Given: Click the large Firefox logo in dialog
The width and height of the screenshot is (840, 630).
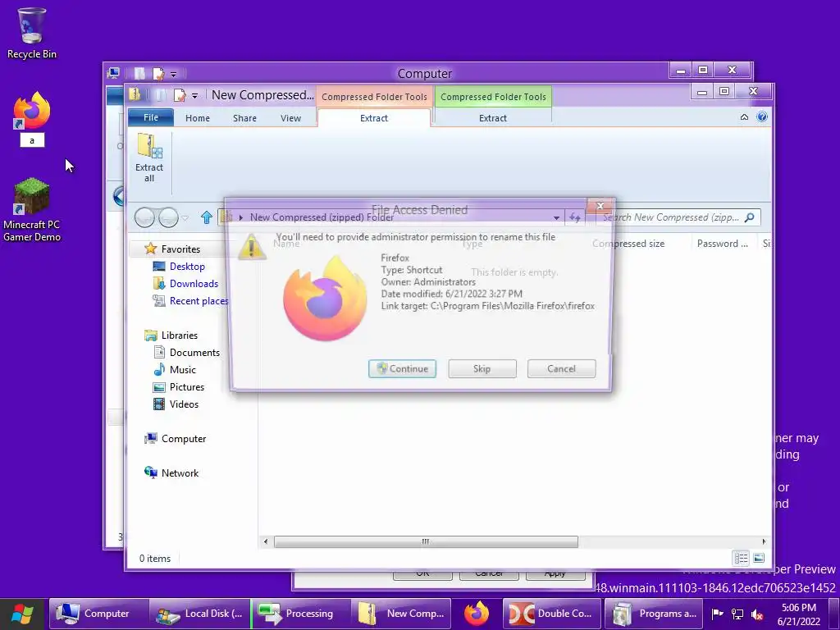Looking at the screenshot, I should pos(325,298).
